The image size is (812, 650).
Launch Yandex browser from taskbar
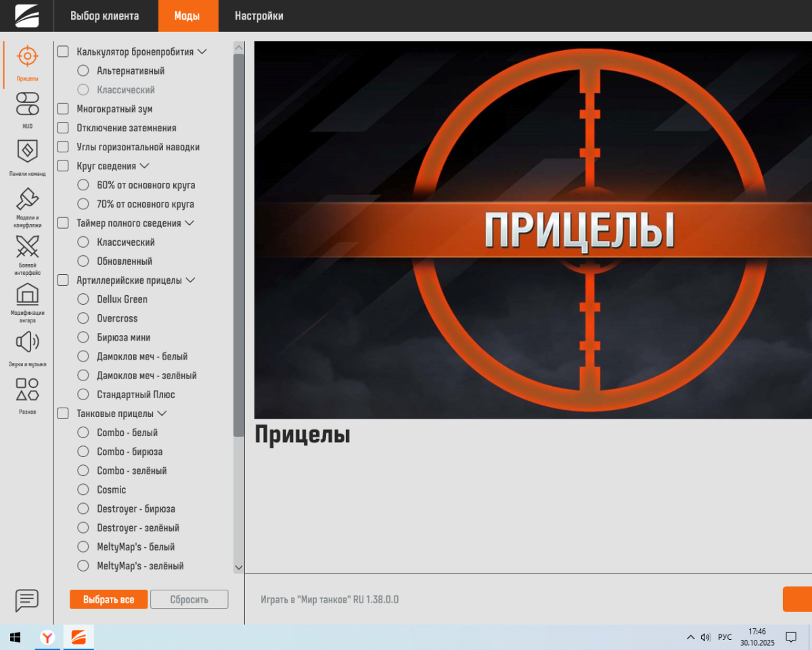(47, 637)
